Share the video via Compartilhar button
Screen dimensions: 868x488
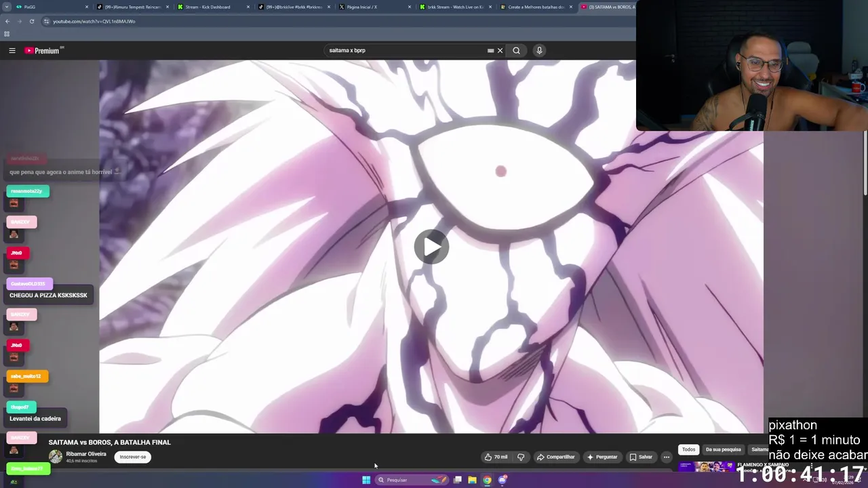(555, 457)
